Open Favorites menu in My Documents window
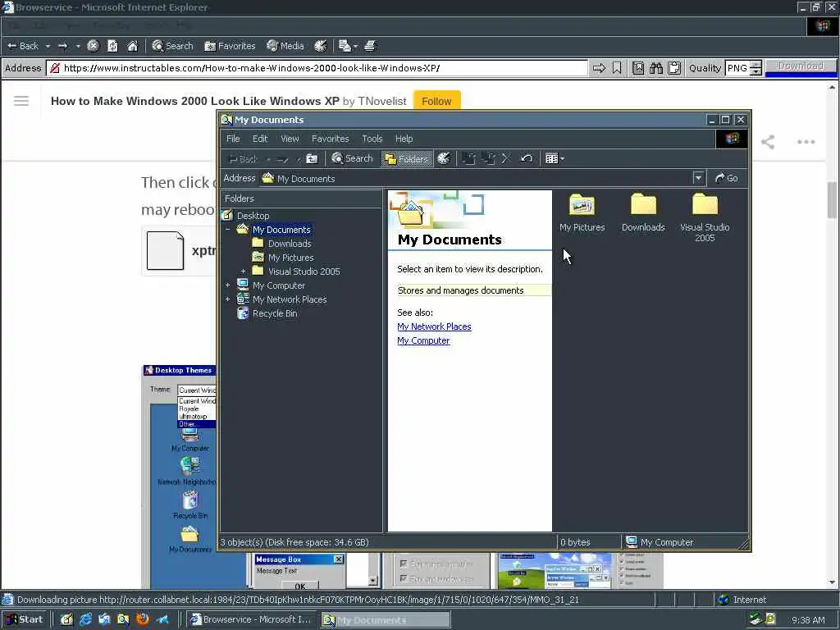840x630 pixels. tap(330, 139)
